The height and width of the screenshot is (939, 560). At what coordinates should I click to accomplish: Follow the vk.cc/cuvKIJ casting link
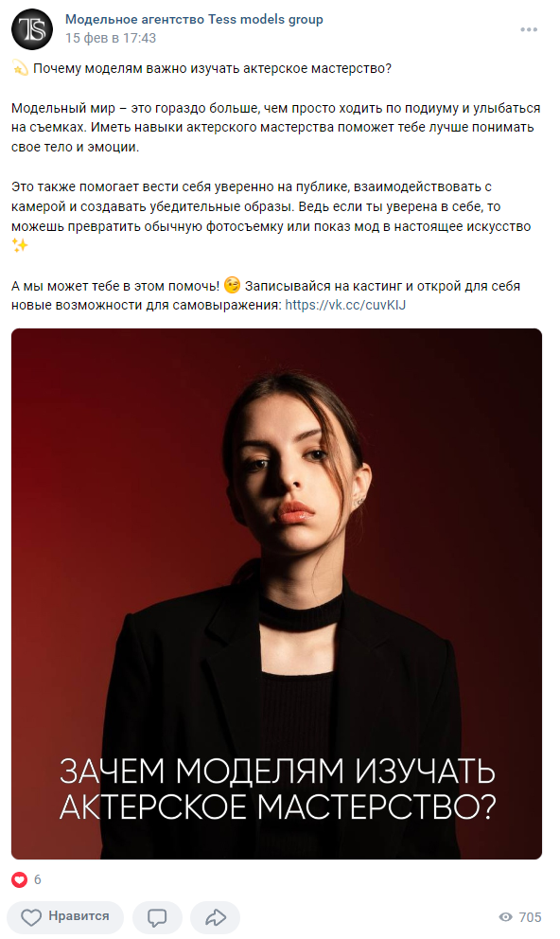345,305
